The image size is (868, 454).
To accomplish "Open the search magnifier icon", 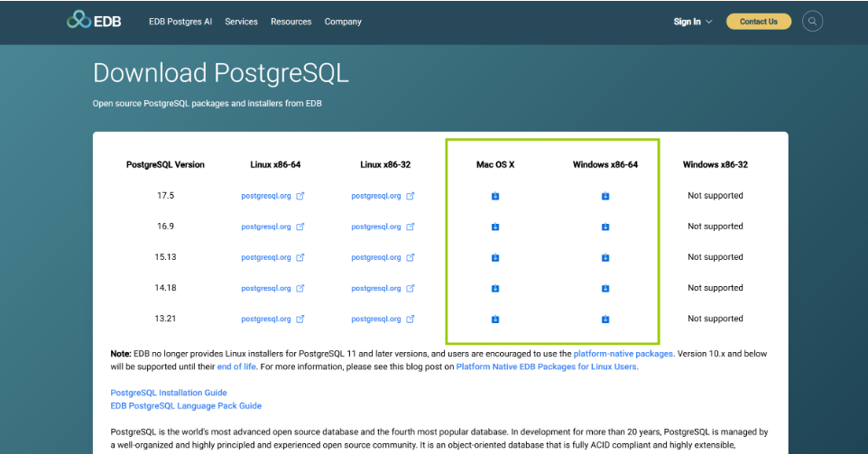I will tap(812, 21).
